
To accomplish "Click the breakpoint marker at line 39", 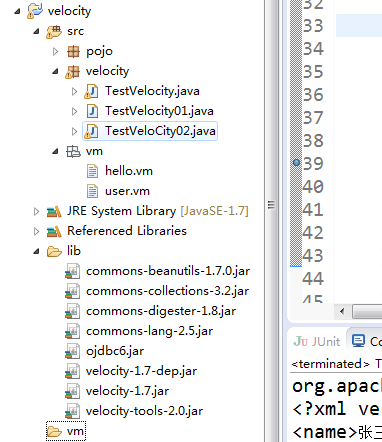I will [x=296, y=163].
